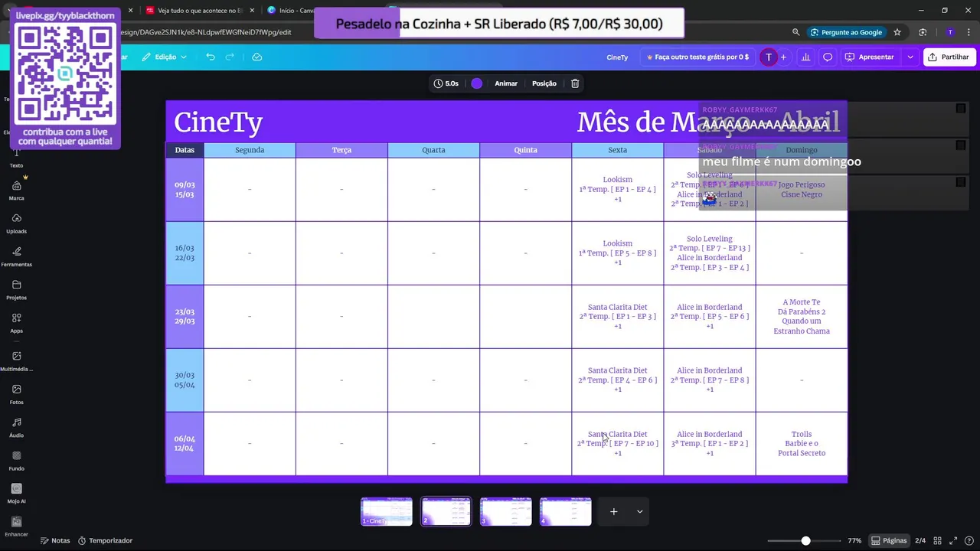Delete the page with trash icon
The width and height of the screenshot is (980, 551).
pyautogui.click(x=575, y=83)
